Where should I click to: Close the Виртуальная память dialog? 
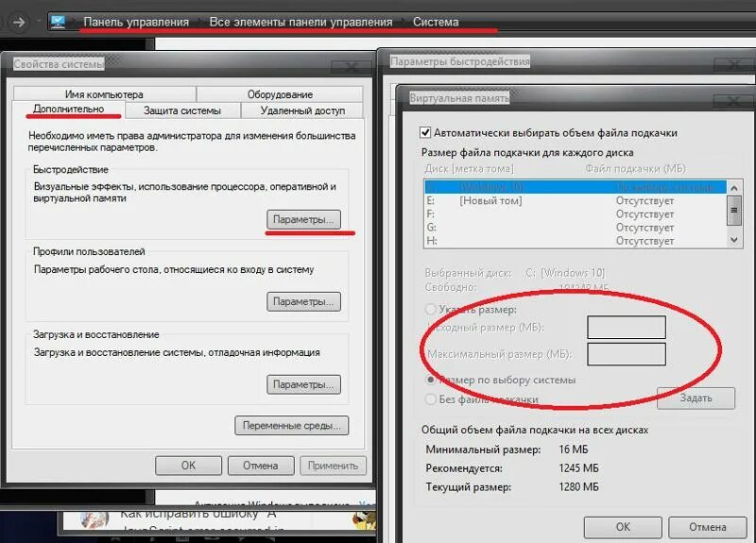pos(733,101)
